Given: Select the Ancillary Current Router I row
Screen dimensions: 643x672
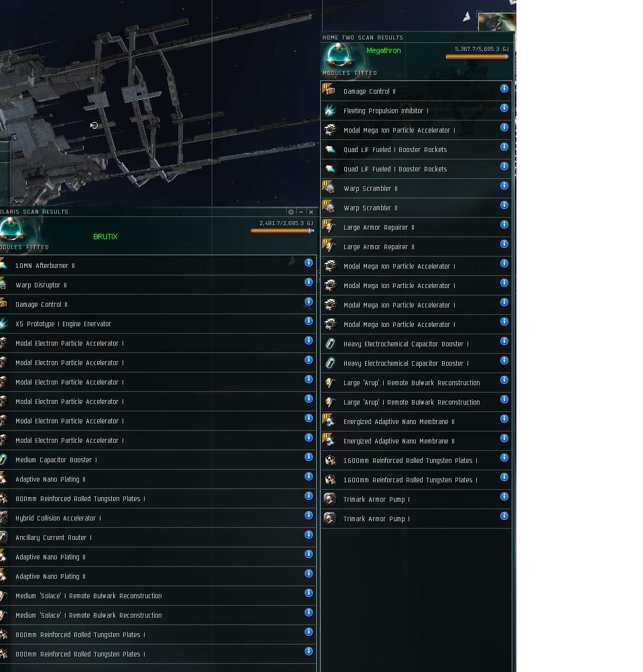Looking at the screenshot, I should click(158, 537).
